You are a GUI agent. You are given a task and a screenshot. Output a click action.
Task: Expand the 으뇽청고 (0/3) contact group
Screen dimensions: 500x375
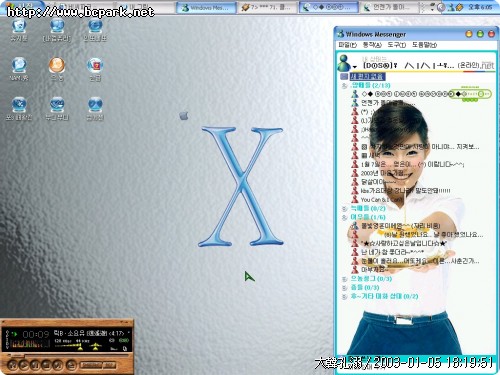click(344, 279)
